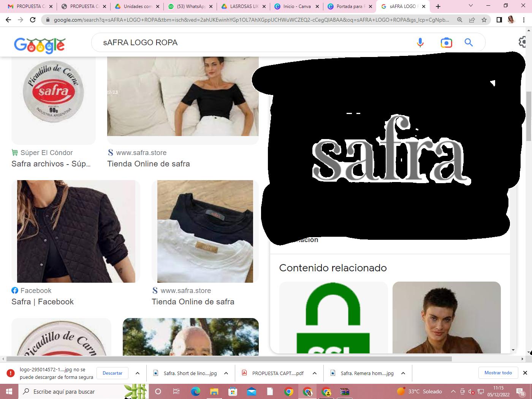Open the green padlock related image

tap(333, 317)
